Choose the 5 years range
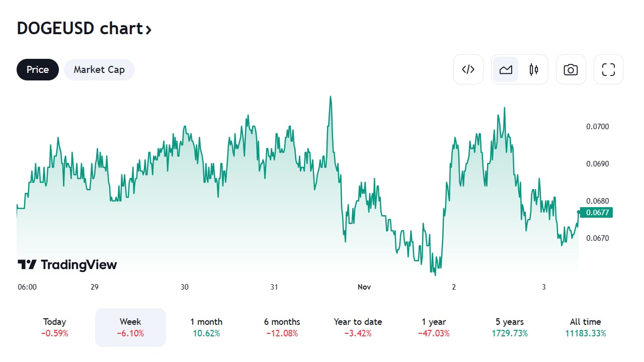Viewport: 644px width, 362px height. pos(509,327)
